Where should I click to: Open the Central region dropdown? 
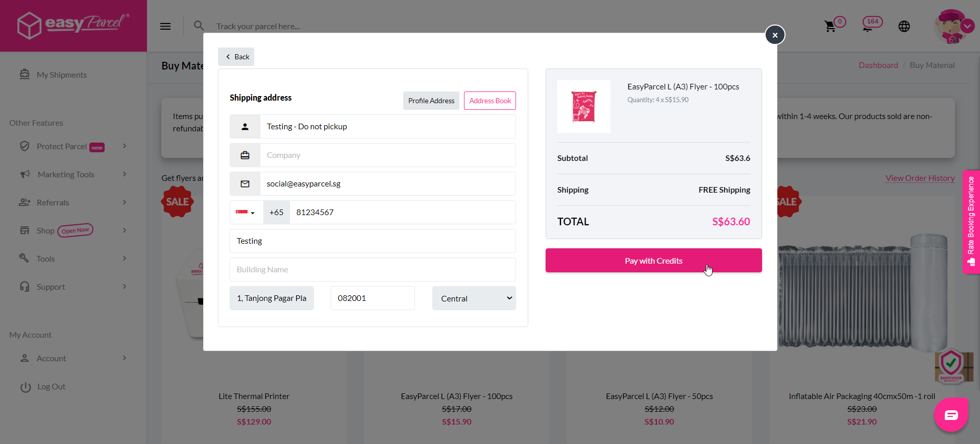[474, 298]
